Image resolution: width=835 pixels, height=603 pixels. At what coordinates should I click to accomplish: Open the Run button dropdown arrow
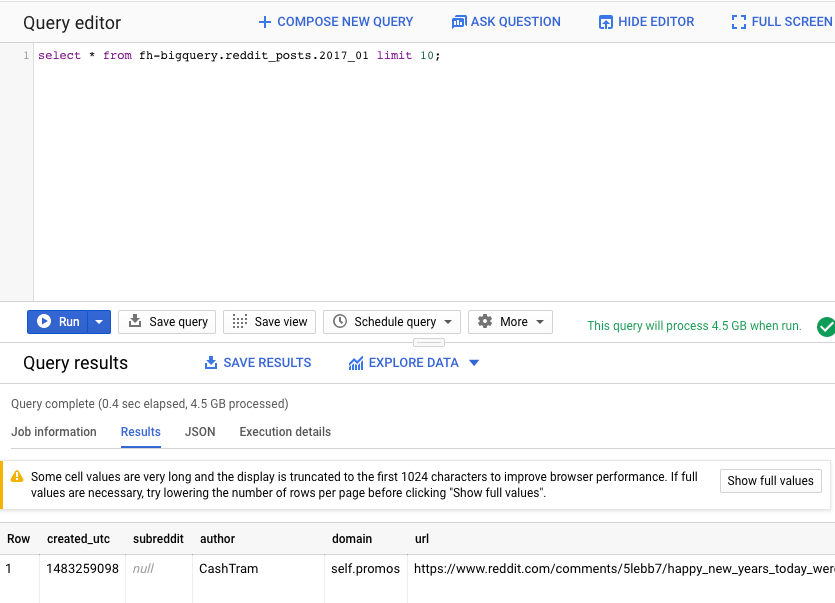pyautogui.click(x=99, y=322)
